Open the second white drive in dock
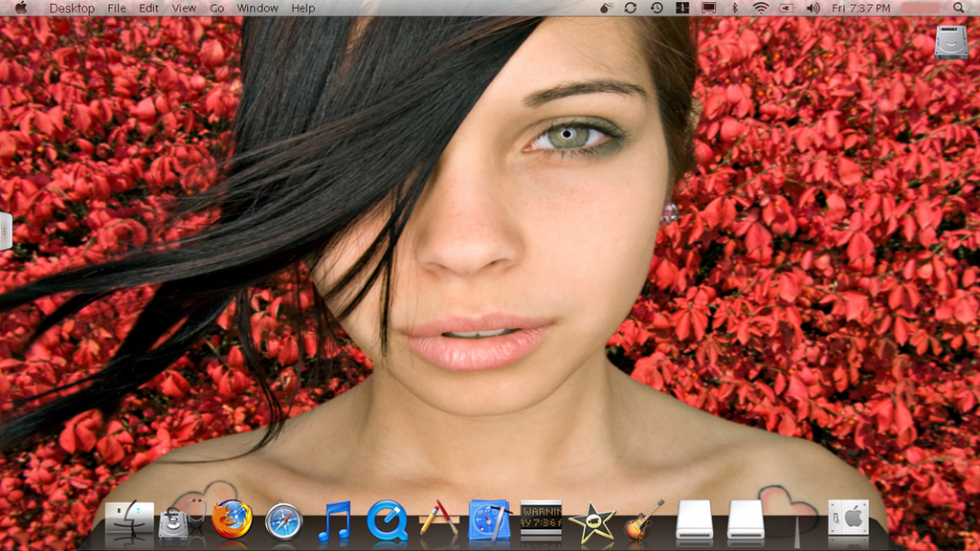The height and width of the screenshot is (551, 980). tap(746, 519)
